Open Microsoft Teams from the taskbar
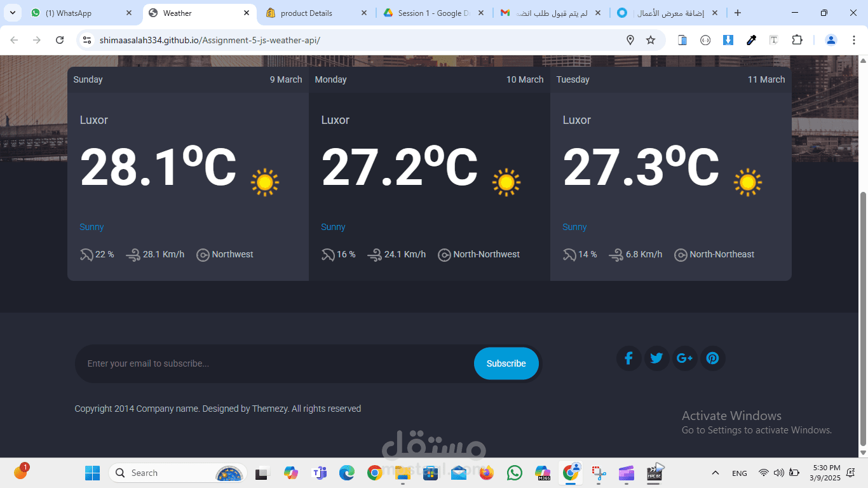The height and width of the screenshot is (488, 868). pos(319,473)
